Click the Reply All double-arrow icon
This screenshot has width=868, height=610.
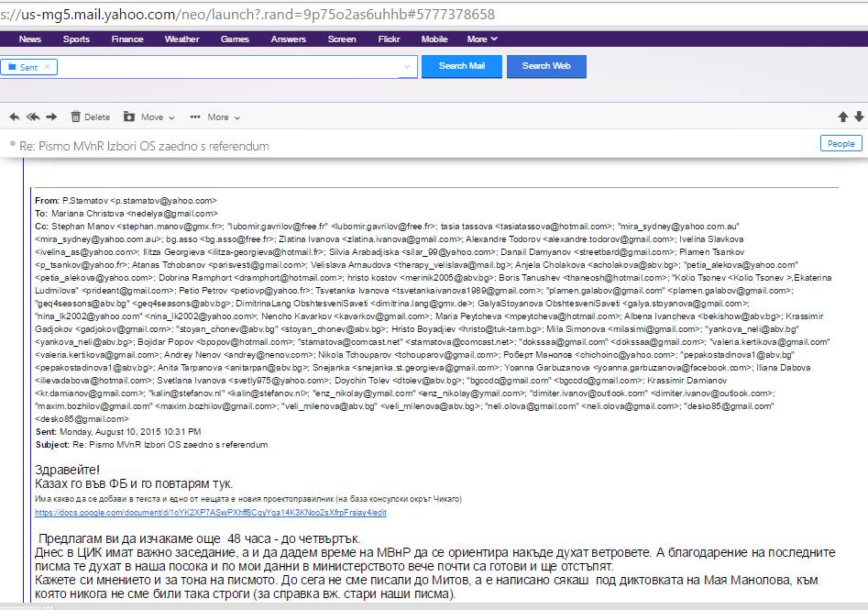coord(33,116)
